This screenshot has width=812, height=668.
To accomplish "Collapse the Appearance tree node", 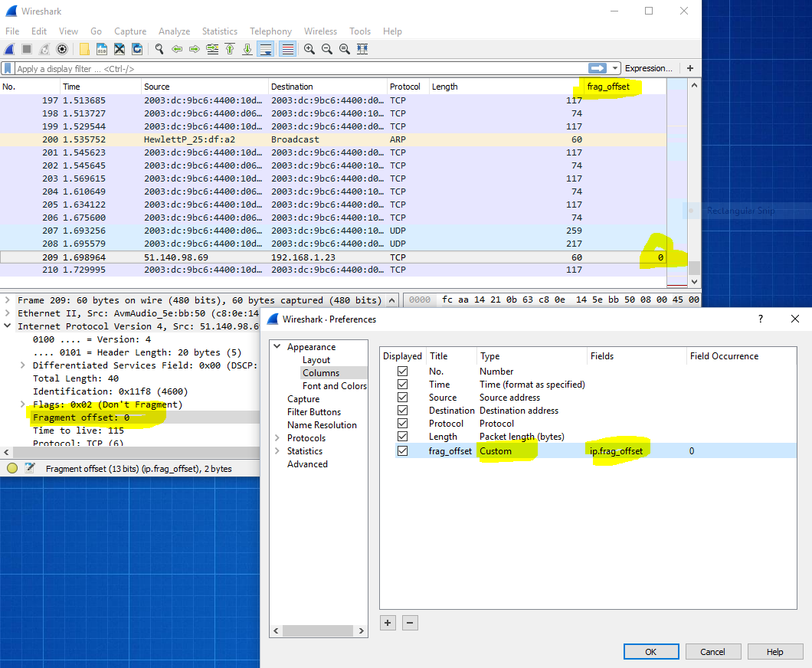I will (277, 346).
